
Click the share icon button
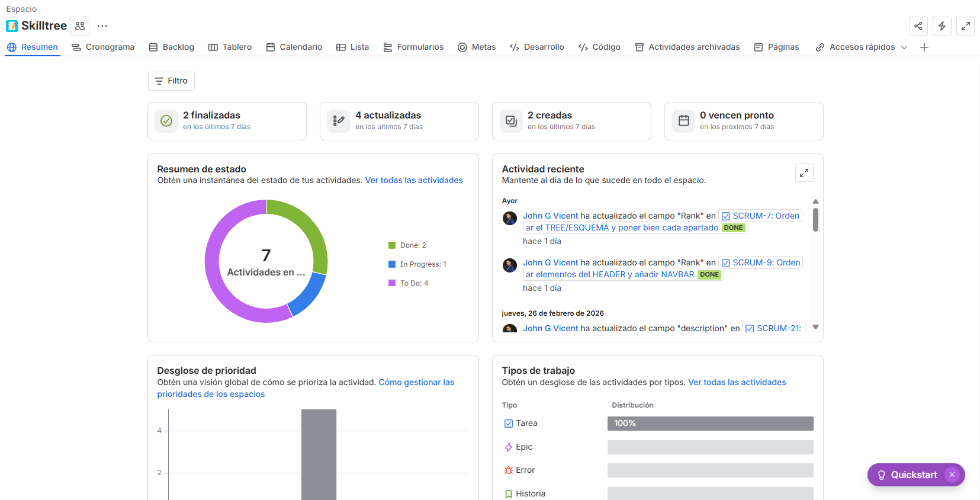point(918,26)
